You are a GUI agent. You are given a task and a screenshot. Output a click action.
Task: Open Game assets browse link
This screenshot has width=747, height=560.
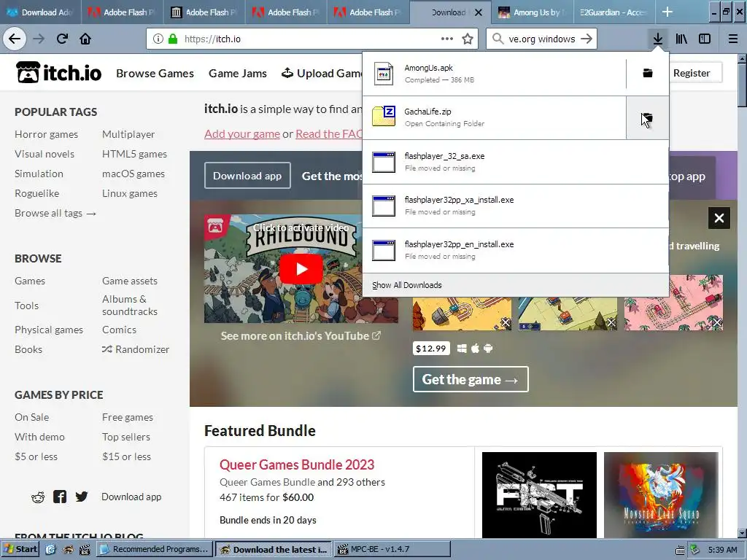(x=130, y=281)
